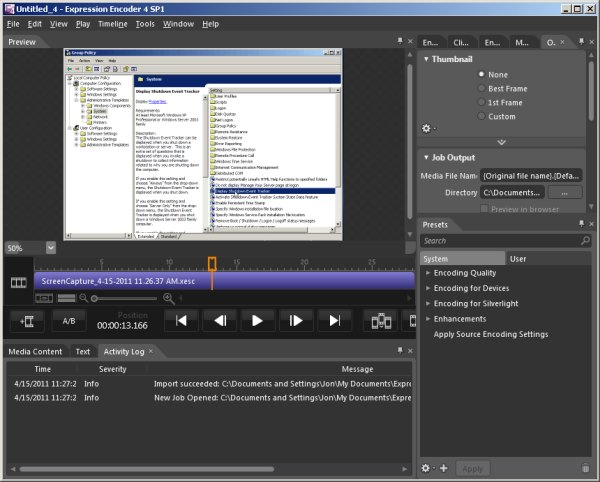Viewport: 600px width, 482px height.
Task: Click the search magnifier in Presets
Action: pos(585,241)
